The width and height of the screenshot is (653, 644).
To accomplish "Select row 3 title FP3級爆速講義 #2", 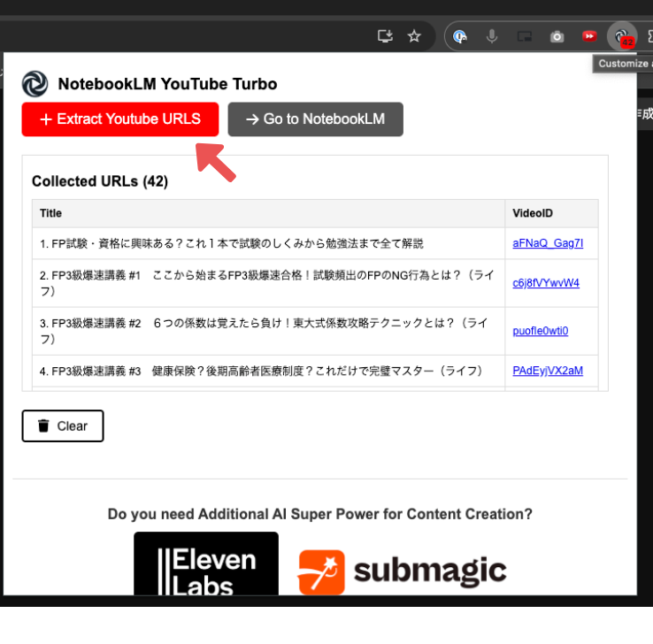I will 264,331.
